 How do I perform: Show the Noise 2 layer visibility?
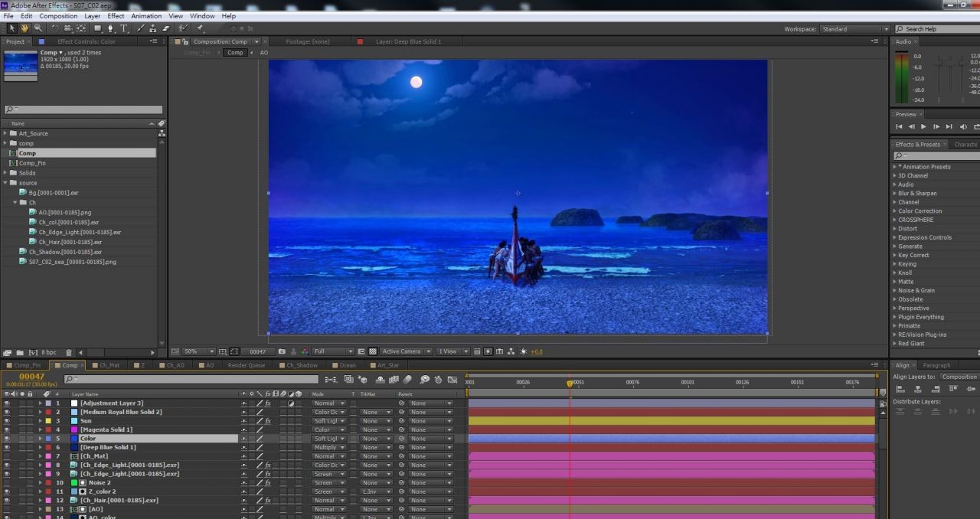[7, 483]
